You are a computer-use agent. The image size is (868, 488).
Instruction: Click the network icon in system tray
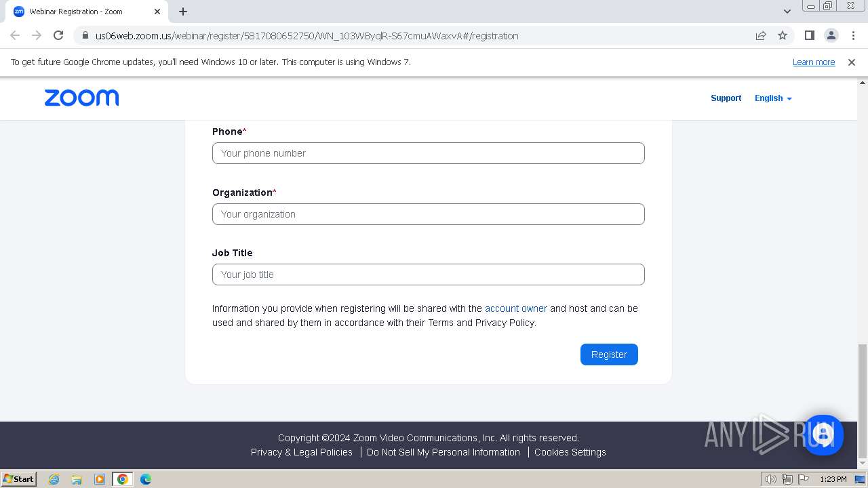pos(787,479)
